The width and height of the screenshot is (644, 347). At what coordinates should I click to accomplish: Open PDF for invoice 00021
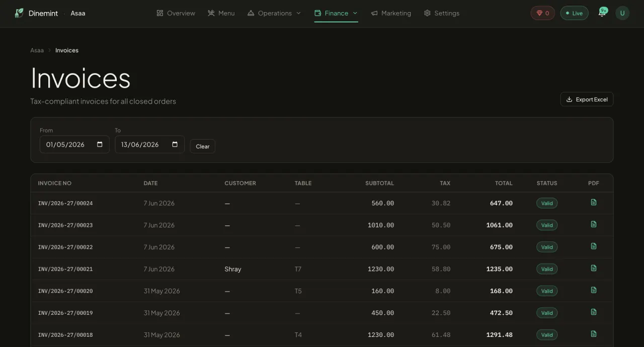(x=594, y=268)
